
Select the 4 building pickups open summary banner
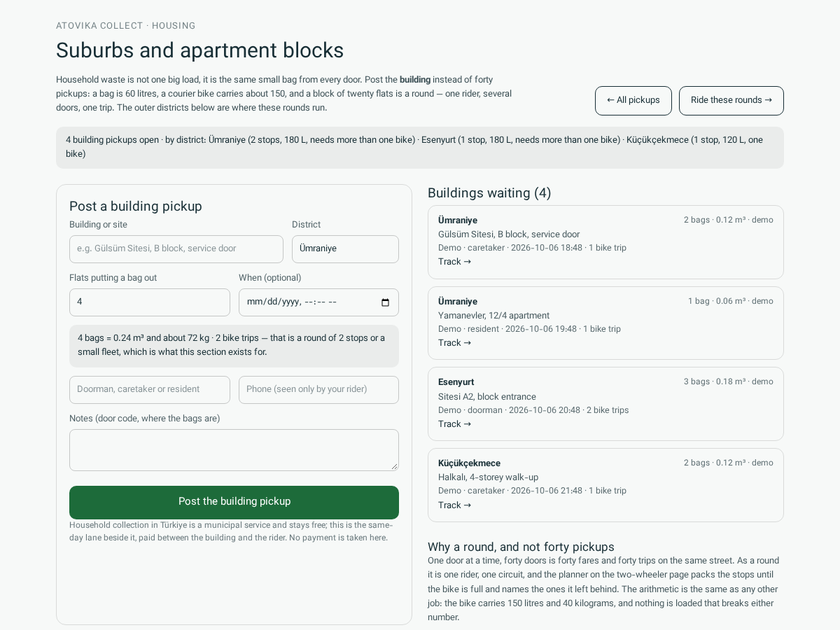[x=420, y=148]
